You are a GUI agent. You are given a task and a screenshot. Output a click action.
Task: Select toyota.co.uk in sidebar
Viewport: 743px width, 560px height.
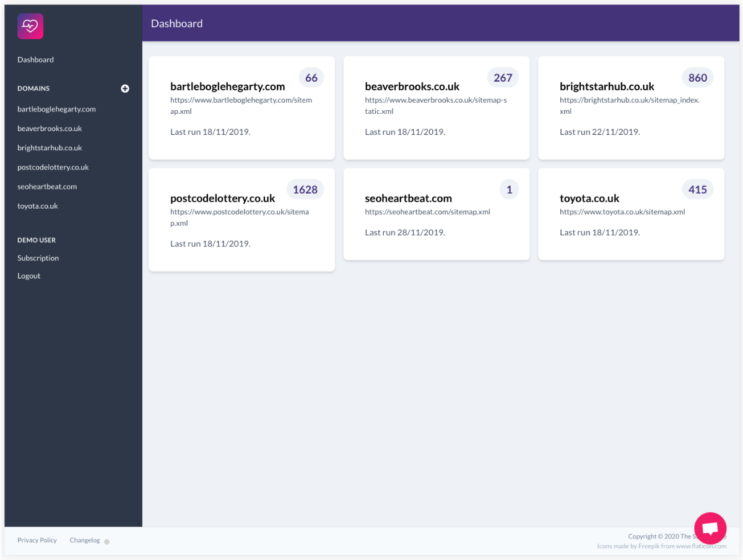click(x=37, y=206)
